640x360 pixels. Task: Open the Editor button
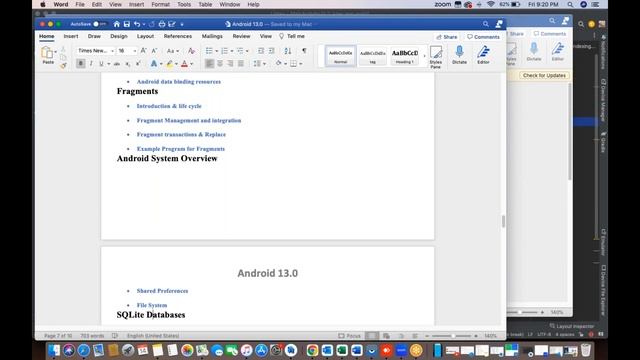click(x=483, y=55)
